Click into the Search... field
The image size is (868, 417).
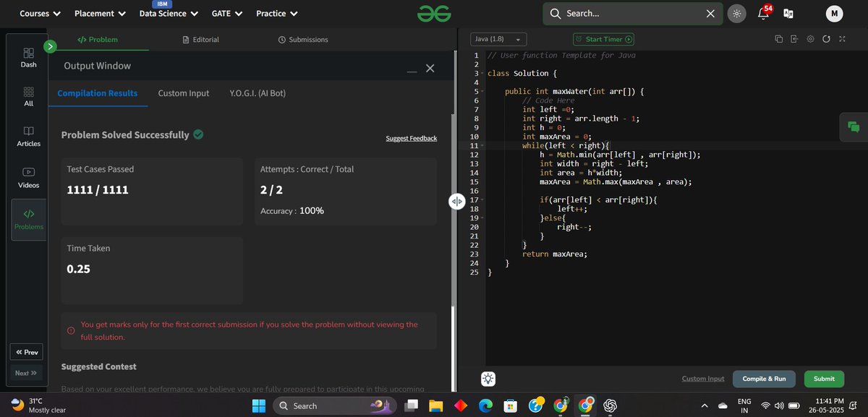(x=631, y=13)
